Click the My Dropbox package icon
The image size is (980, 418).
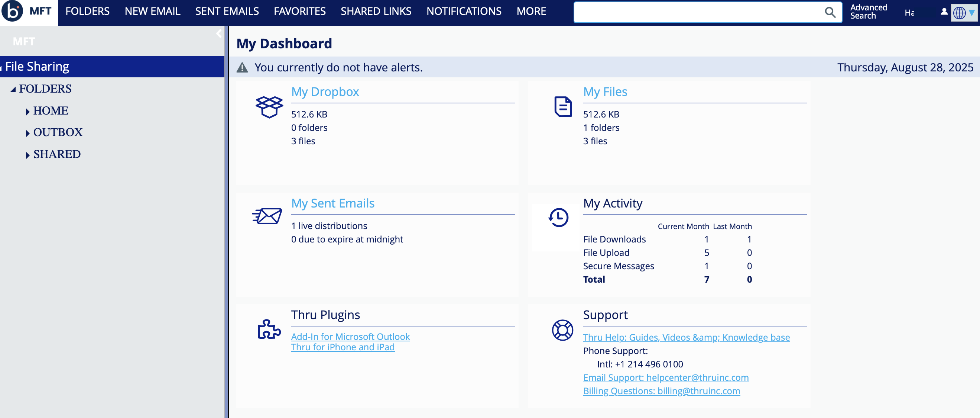coord(269,107)
